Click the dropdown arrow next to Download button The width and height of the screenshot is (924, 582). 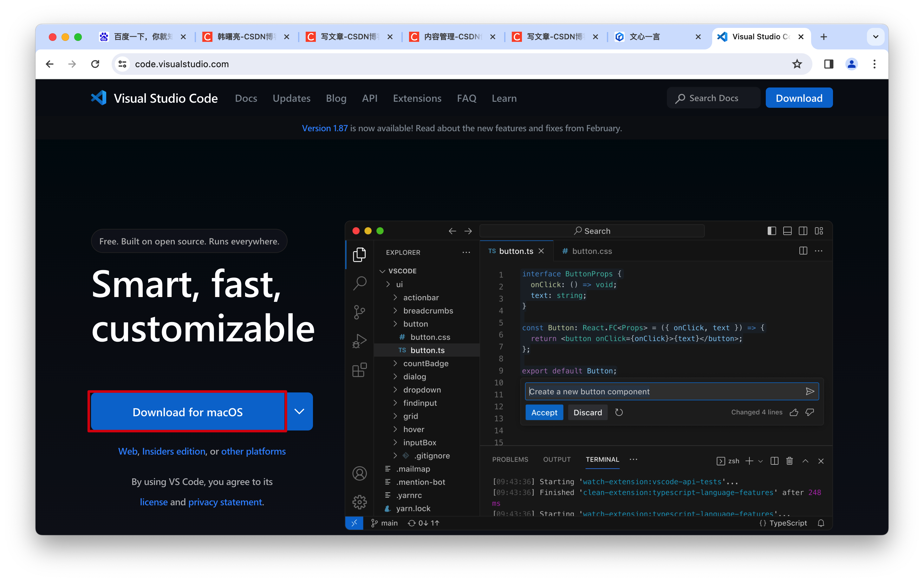coord(300,412)
